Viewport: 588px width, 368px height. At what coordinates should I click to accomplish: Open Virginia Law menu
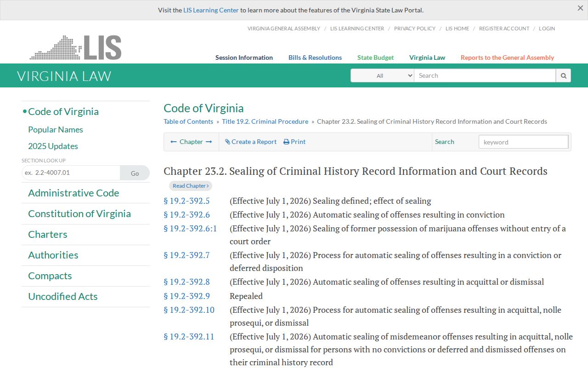(427, 57)
